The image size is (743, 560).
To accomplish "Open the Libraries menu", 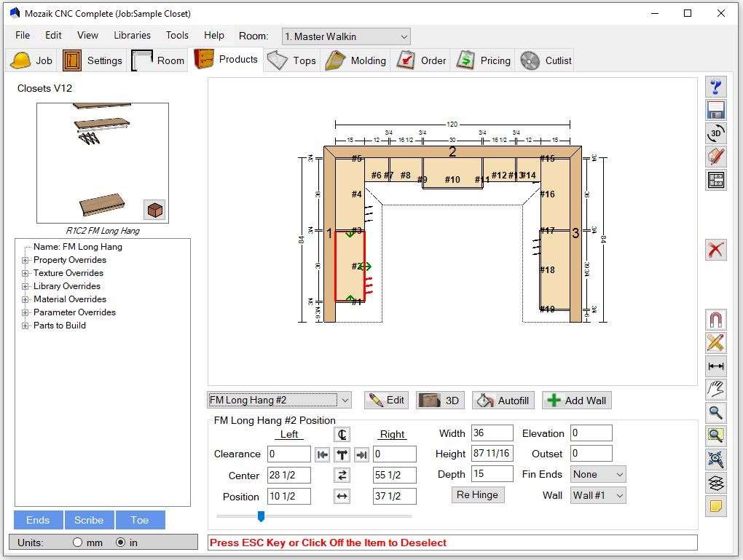I will 132,35.
